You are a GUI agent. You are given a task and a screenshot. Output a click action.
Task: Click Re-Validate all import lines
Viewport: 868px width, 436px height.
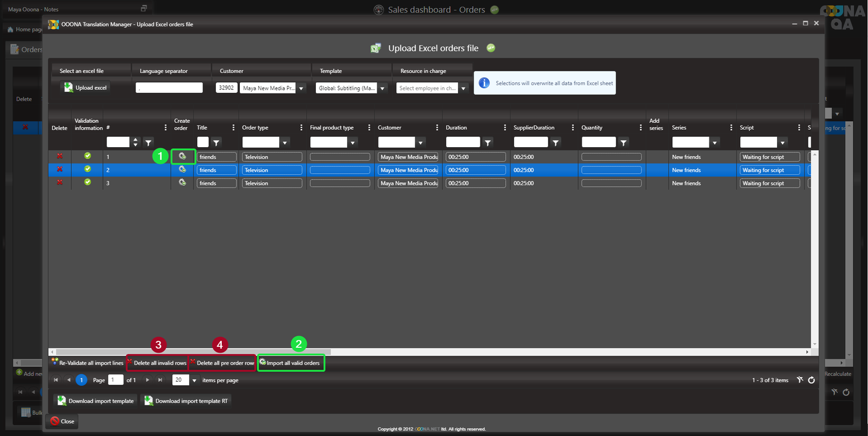point(88,363)
